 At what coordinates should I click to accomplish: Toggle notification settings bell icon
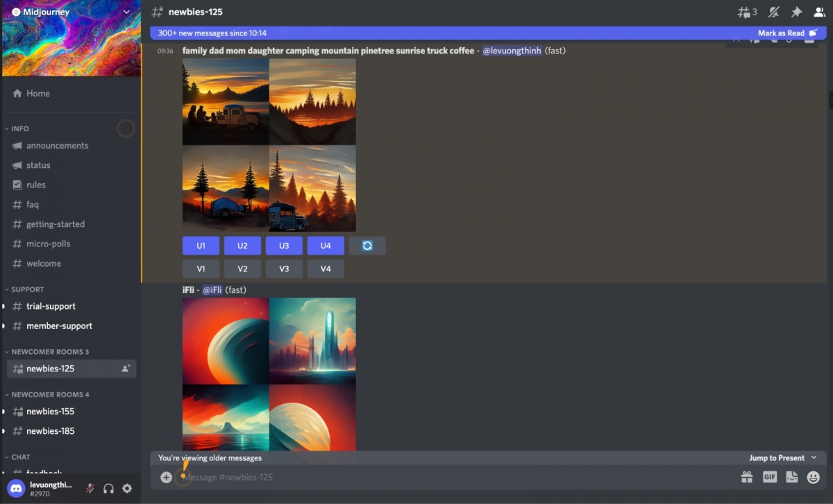(x=774, y=12)
